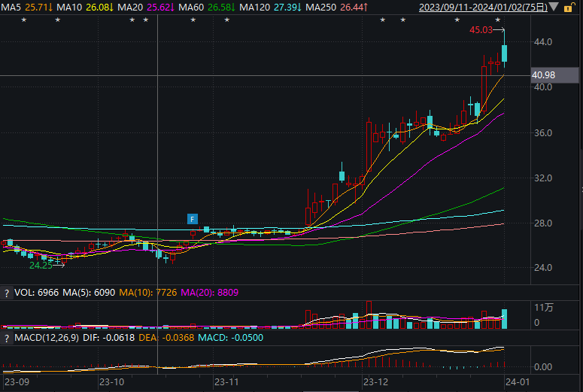Viewport: 583px width, 392px height.
Task: Click the star marker right of the F flag
Action: pos(226,20)
